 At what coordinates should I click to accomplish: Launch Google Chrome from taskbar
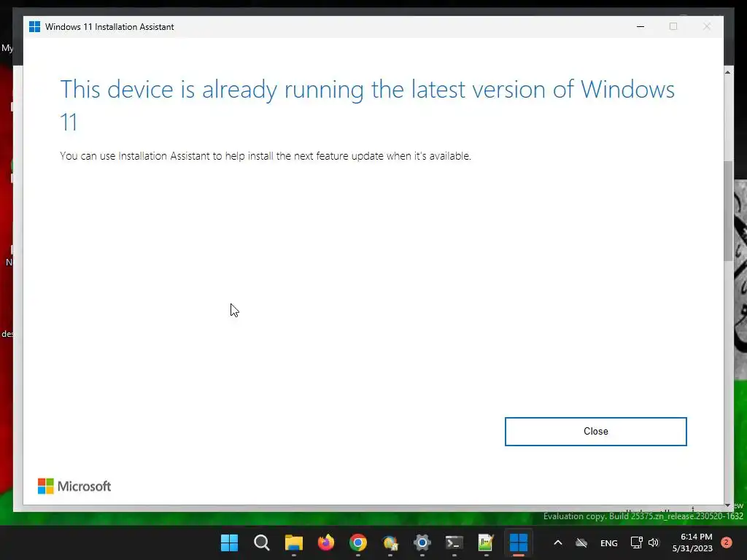click(x=358, y=542)
